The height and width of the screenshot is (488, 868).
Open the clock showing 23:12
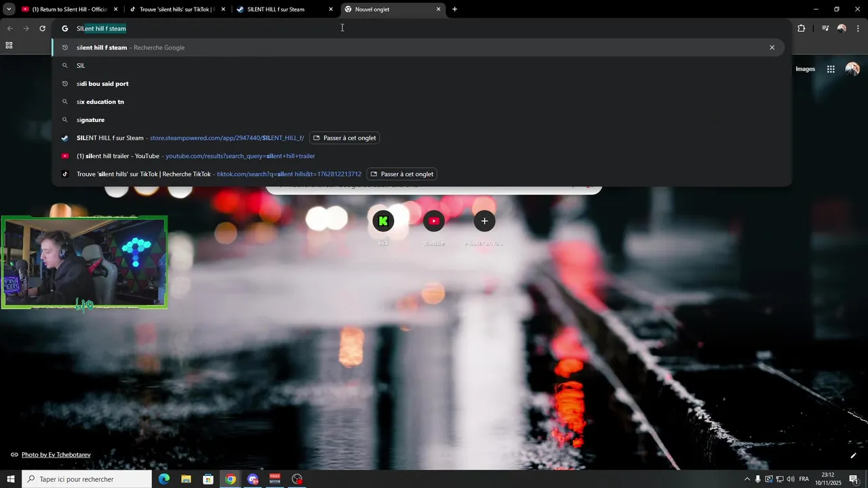827,479
